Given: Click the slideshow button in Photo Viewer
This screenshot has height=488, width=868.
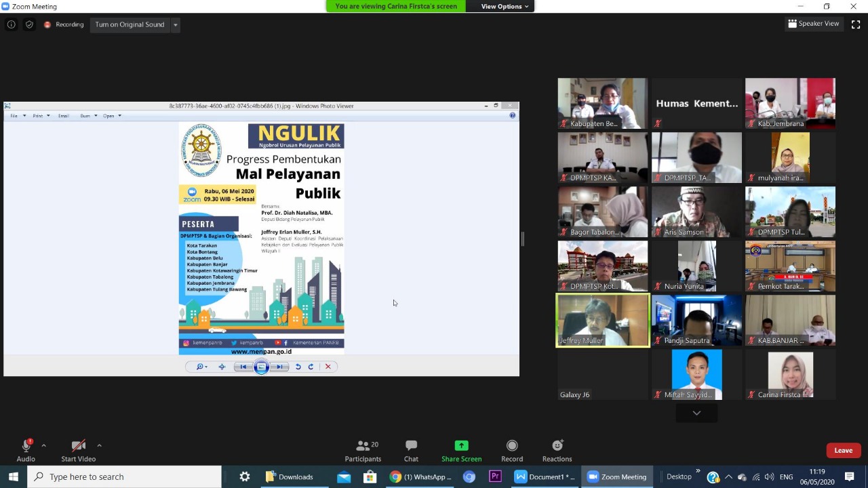Looking at the screenshot, I should (261, 367).
